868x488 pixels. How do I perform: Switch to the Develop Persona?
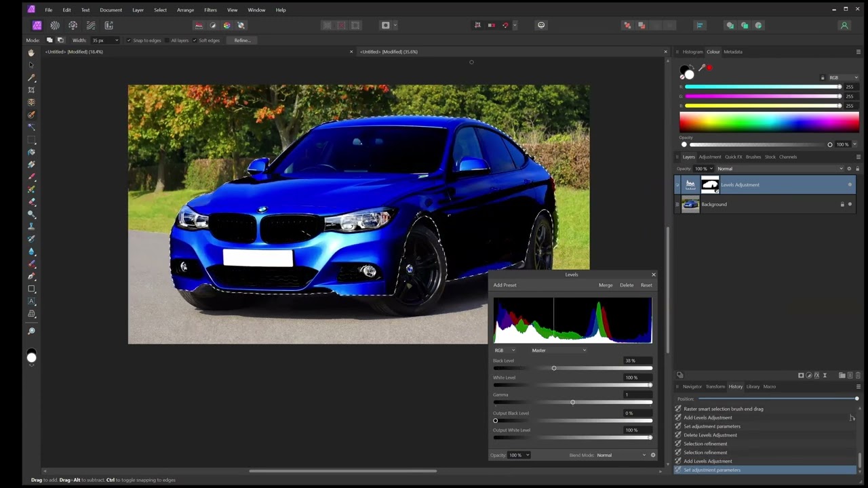tap(73, 25)
